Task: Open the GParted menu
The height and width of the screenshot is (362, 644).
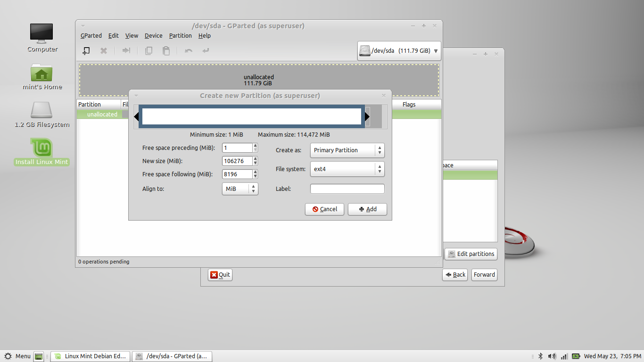Action: (91, 36)
